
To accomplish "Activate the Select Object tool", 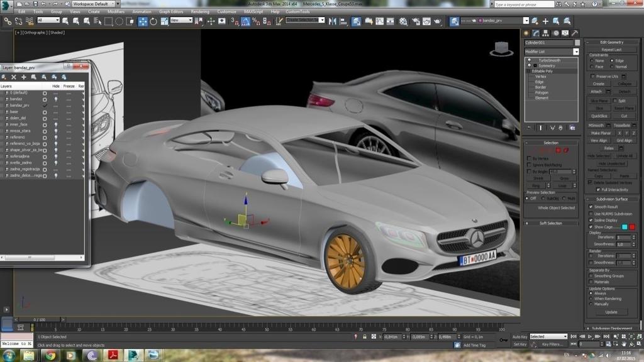I will click(65, 21).
